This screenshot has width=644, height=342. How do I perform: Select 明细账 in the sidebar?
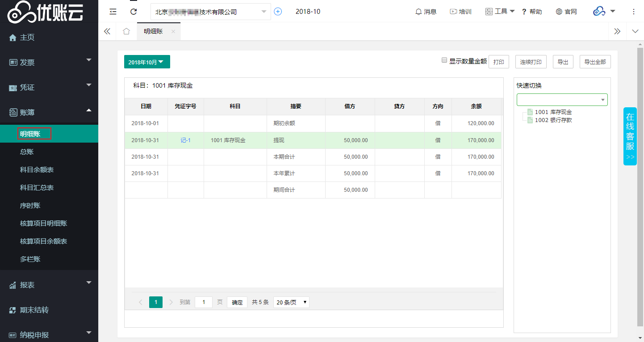click(49, 134)
